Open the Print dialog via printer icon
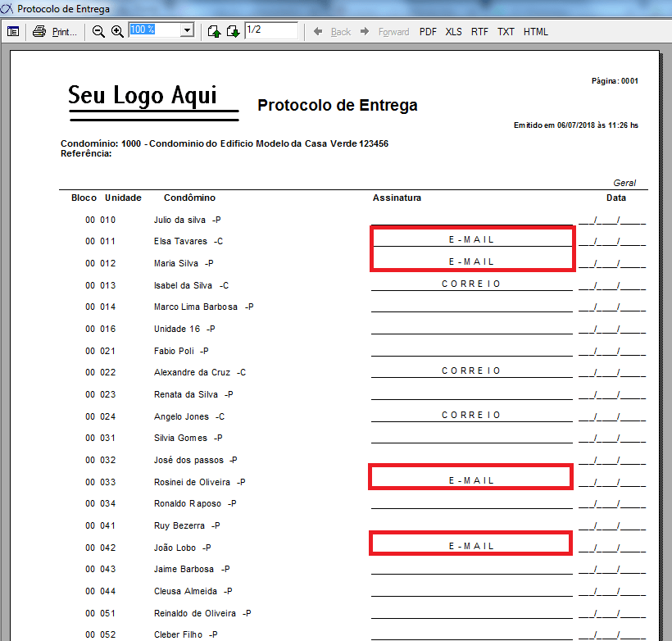The height and width of the screenshot is (641, 672). pos(38,31)
